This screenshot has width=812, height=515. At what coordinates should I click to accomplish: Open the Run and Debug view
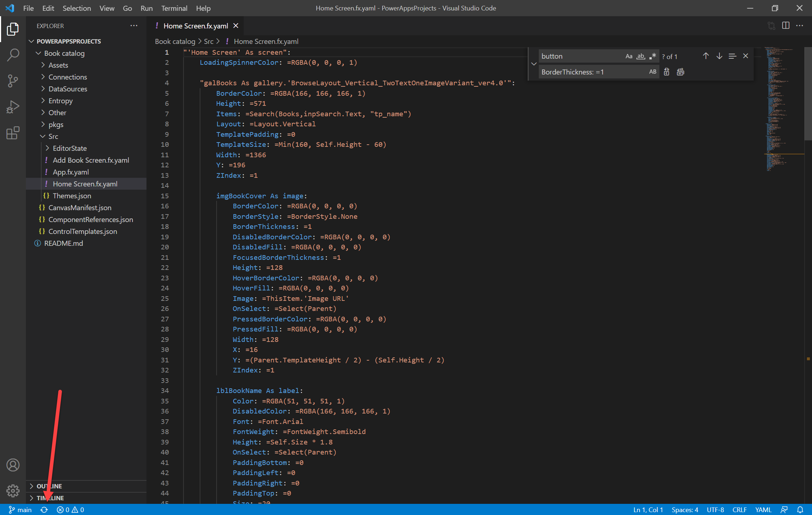pyautogui.click(x=13, y=107)
